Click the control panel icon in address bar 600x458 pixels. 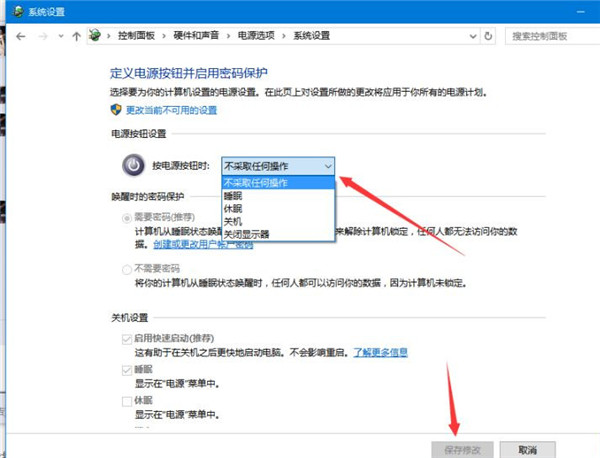tap(95, 36)
